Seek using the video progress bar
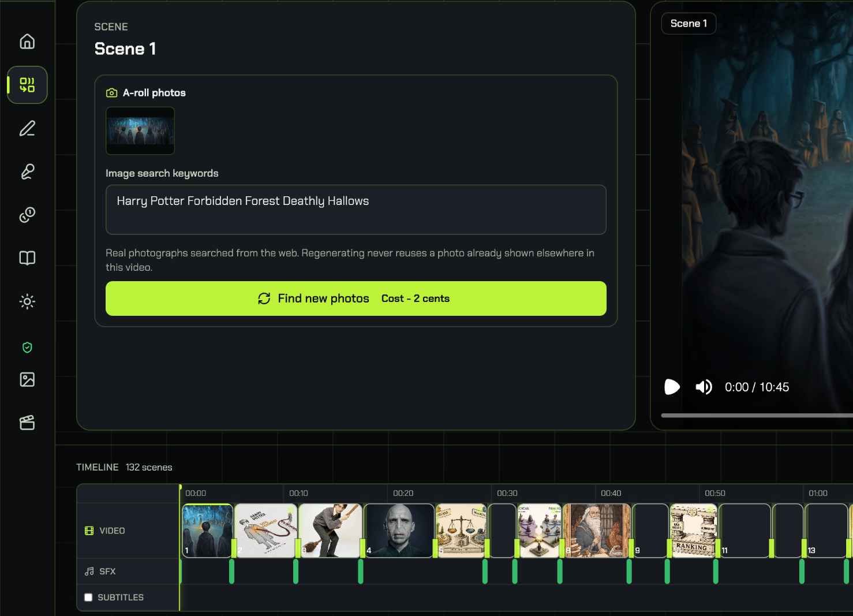The image size is (853, 616). pos(757,415)
